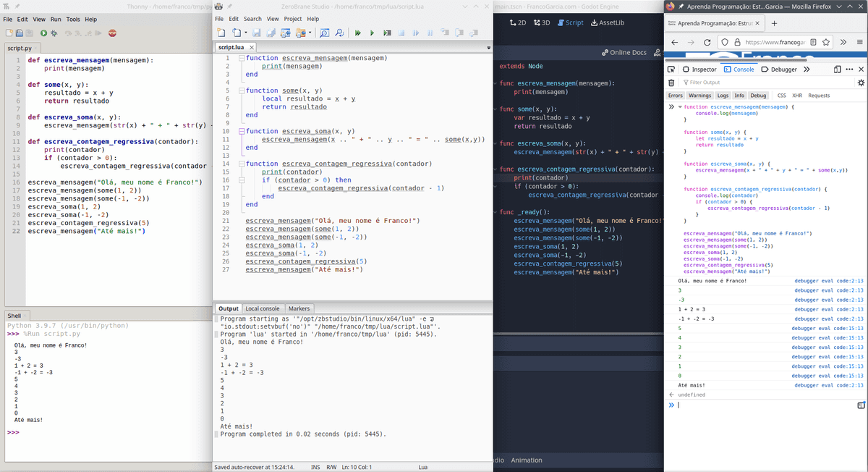Screen dimensions: 868x472
Task: Open the dropdown arrow beside ZeroBrane's Open file icon
Action: pyautogui.click(x=246, y=33)
